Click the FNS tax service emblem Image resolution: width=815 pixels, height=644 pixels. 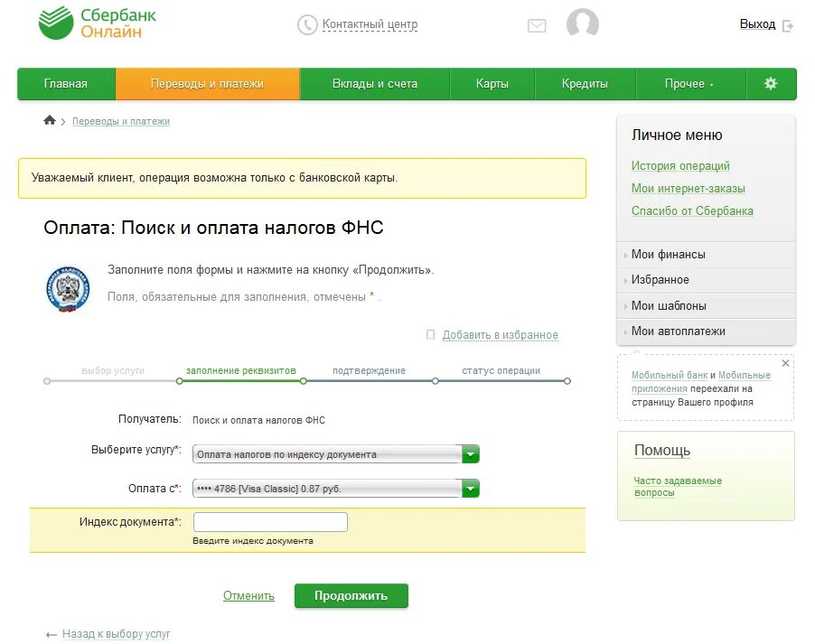click(68, 289)
